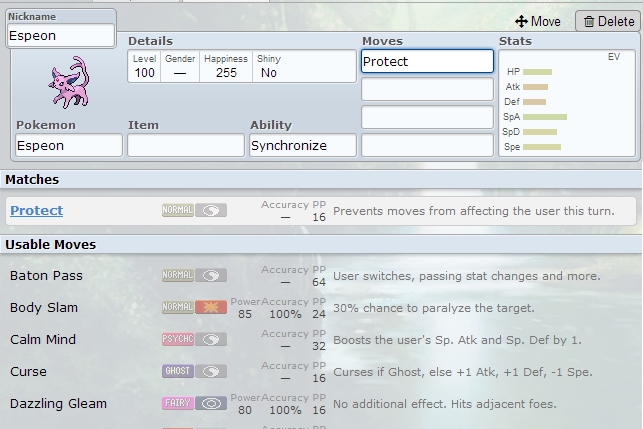Open the Gender setting in Details
643x429 pixels.
click(180, 67)
